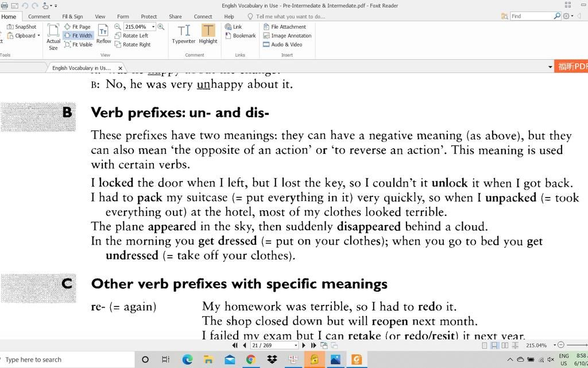Show hidden system tray icons chevron
This screenshot has height=368, width=588.
pyautogui.click(x=510, y=360)
